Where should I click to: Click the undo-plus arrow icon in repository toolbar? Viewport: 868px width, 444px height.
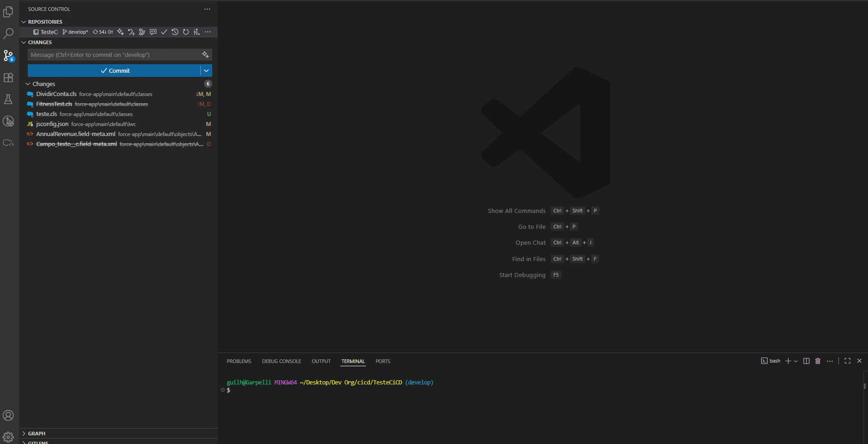pyautogui.click(x=131, y=32)
